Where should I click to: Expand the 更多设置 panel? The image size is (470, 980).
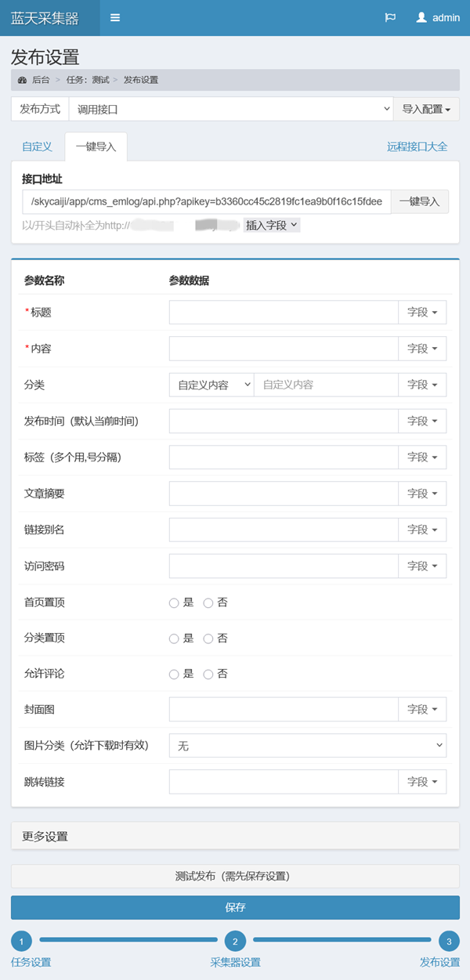[235, 836]
